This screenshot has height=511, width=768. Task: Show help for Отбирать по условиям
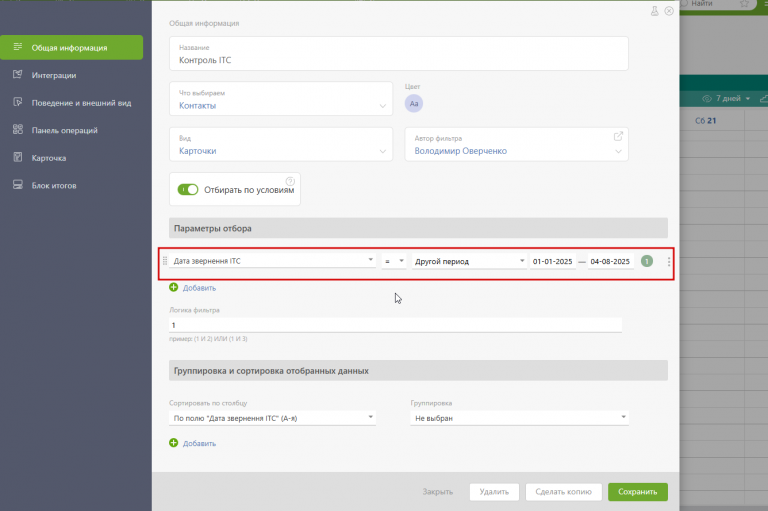pos(290,181)
